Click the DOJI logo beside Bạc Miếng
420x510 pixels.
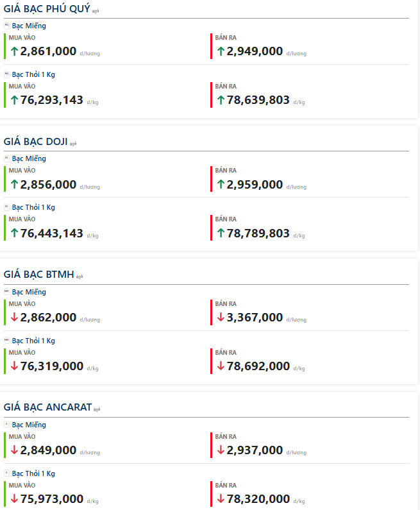click(6, 158)
